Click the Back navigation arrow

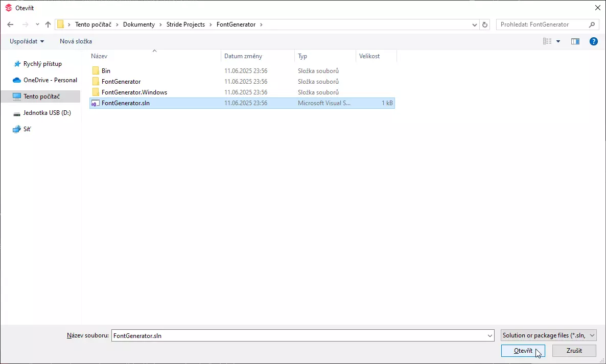(x=10, y=25)
